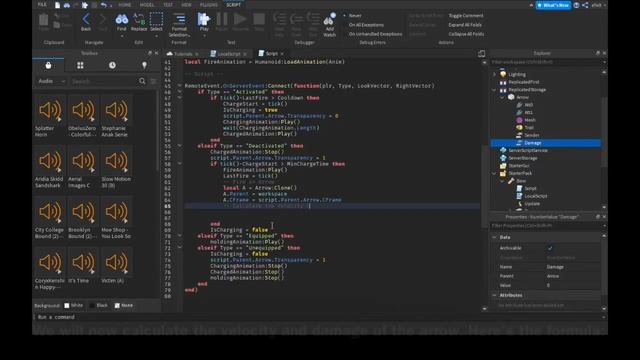Click the Replace tool icon
The image size is (640, 360).
(139, 19)
